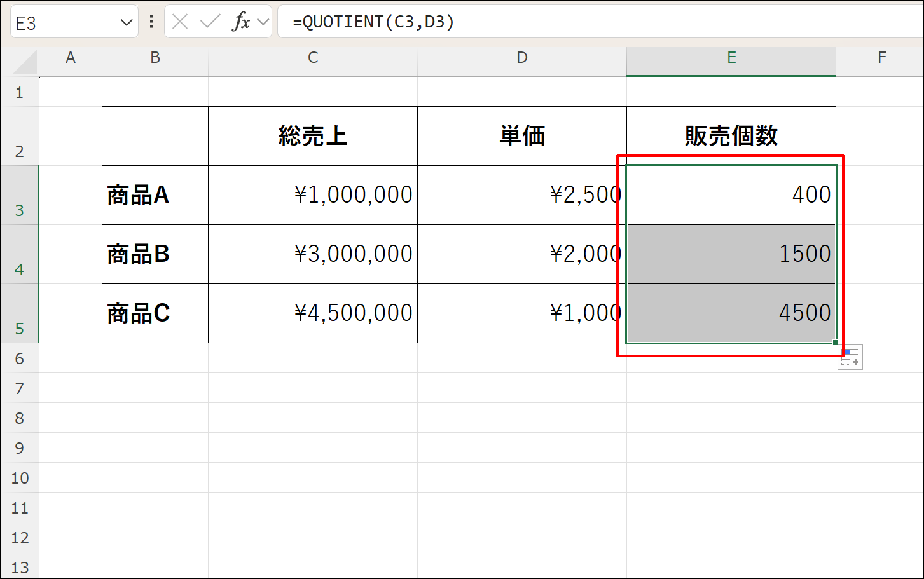Click the fill handle at cell E5 corner
Image resolution: width=924 pixels, height=579 pixels.
[835, 341]
